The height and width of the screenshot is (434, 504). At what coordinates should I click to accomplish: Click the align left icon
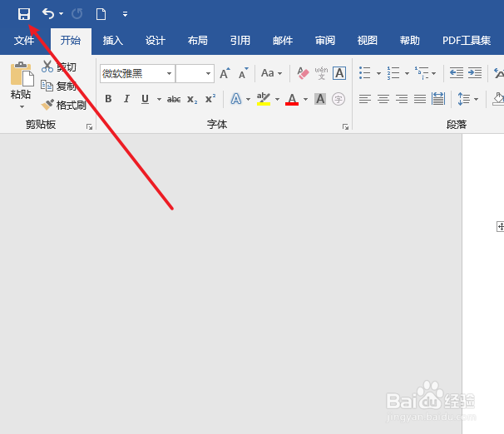point(365,99)
